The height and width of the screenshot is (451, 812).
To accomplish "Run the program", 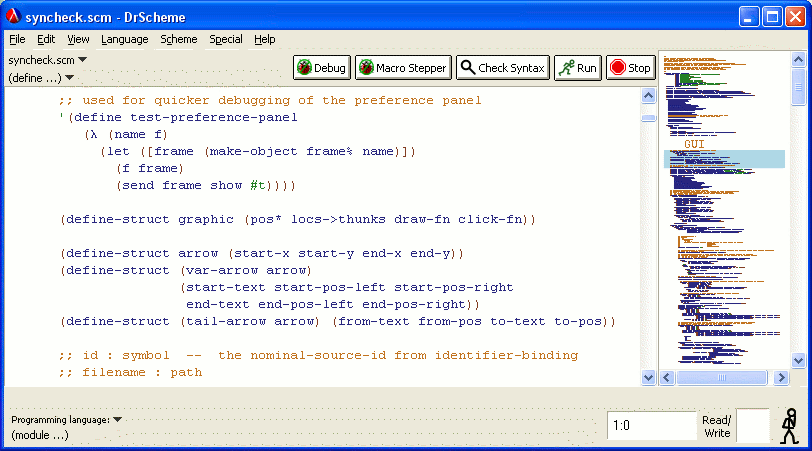I will tap(578, 68).
